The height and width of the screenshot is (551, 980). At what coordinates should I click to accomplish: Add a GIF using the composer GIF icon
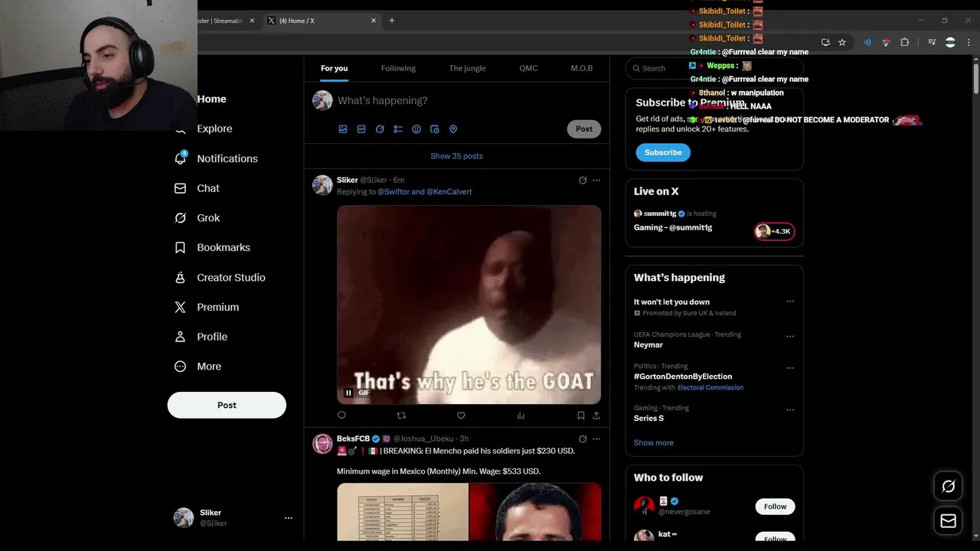pyautogui.click(x=361, y=129)
